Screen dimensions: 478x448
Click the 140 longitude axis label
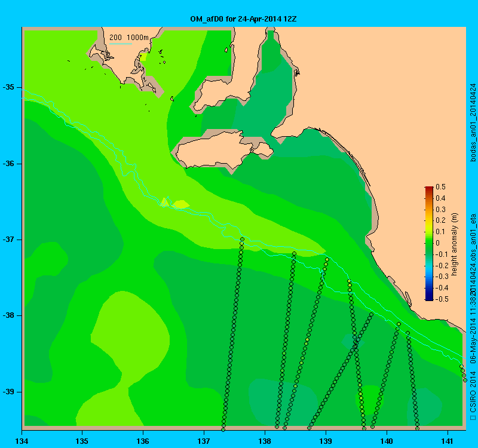pos(387,441)
